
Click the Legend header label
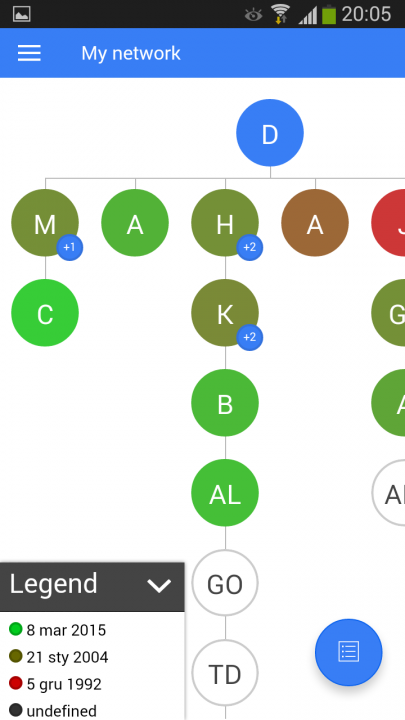point(54,585)
